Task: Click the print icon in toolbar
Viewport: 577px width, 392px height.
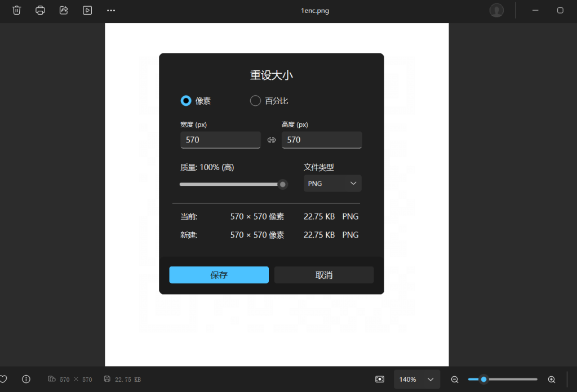Action: 40,10
